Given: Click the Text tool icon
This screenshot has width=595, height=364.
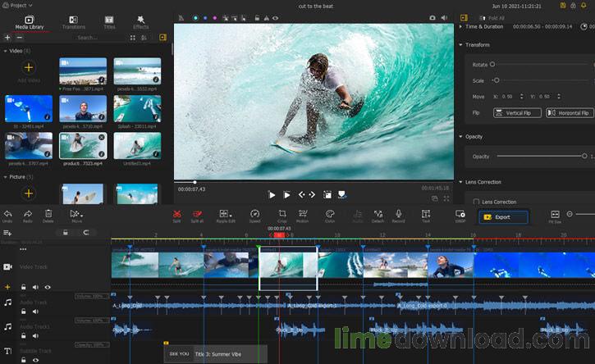Looking at the screenshot, I should (426, 214).
